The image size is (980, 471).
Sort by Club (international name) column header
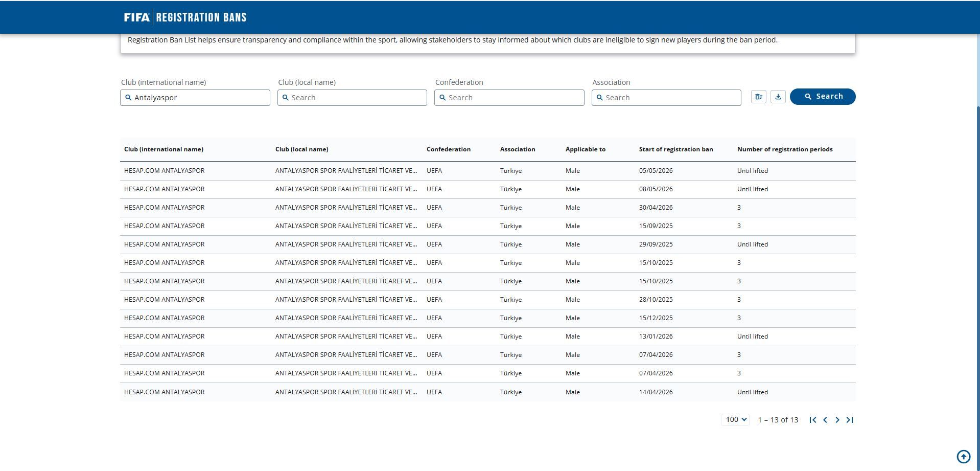click(x=164, y=149)
